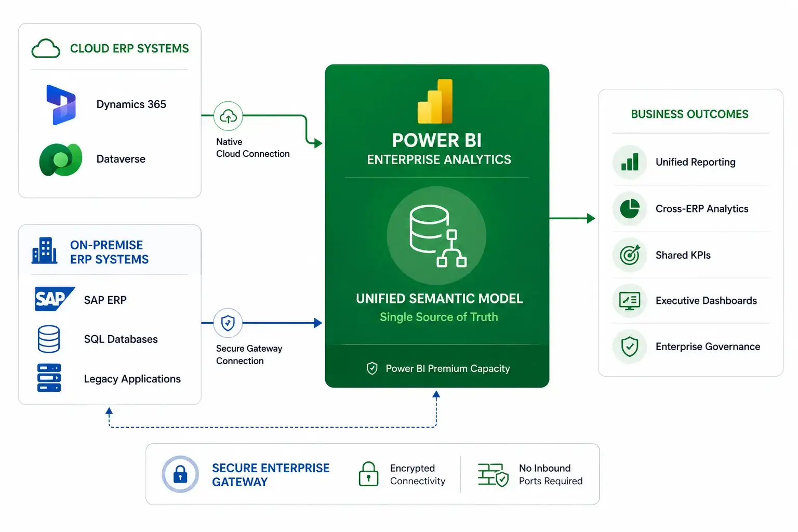Select the SAP logo
798x532 pixels.
coord(55,299)
